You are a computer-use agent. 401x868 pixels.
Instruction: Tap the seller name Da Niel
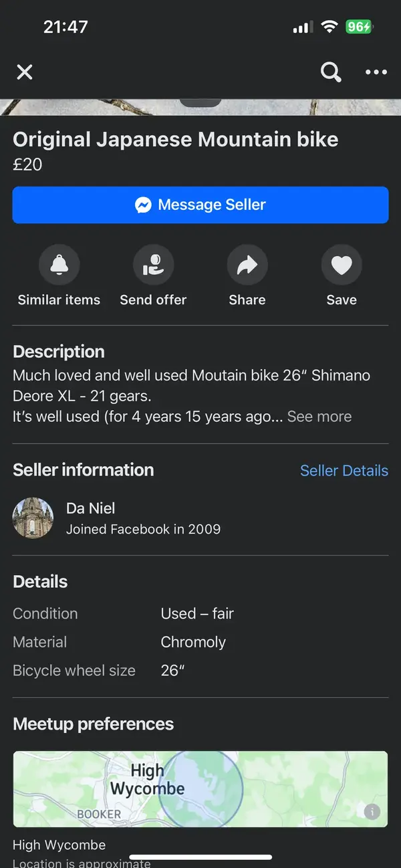click(x=91, y=508)
